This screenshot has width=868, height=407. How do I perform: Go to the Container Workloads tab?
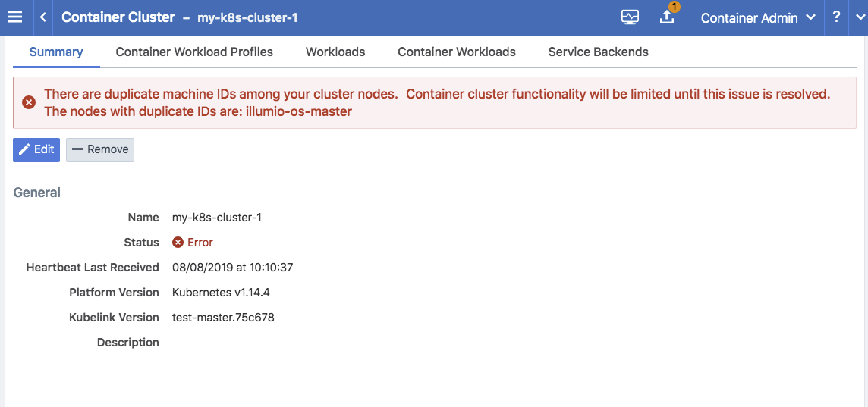click(457, 52)
